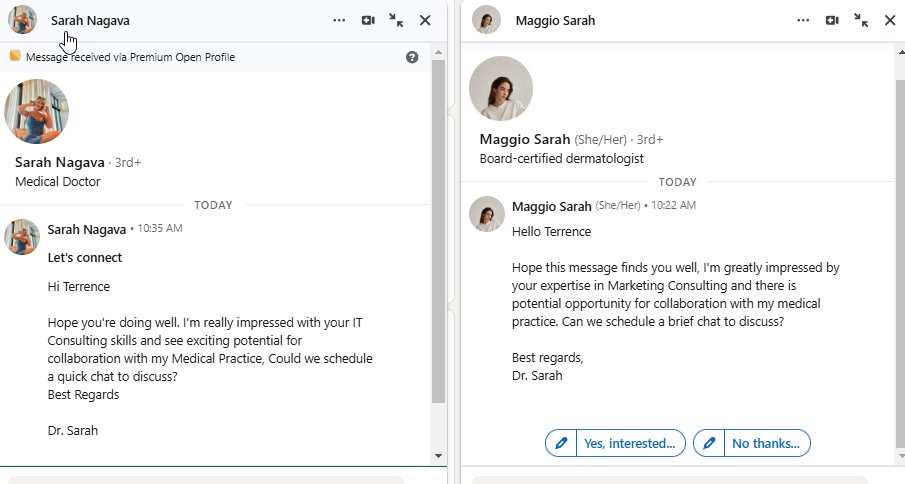Click the "Best Regards" line in the Sarah Nagava chat
Viewport: 905px width, 484px height.
click(83, 395)
